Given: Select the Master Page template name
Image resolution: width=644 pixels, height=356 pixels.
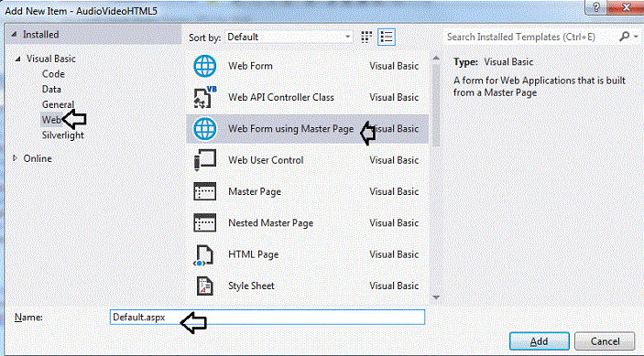Looking at the screenshot, I should [255, 191].
